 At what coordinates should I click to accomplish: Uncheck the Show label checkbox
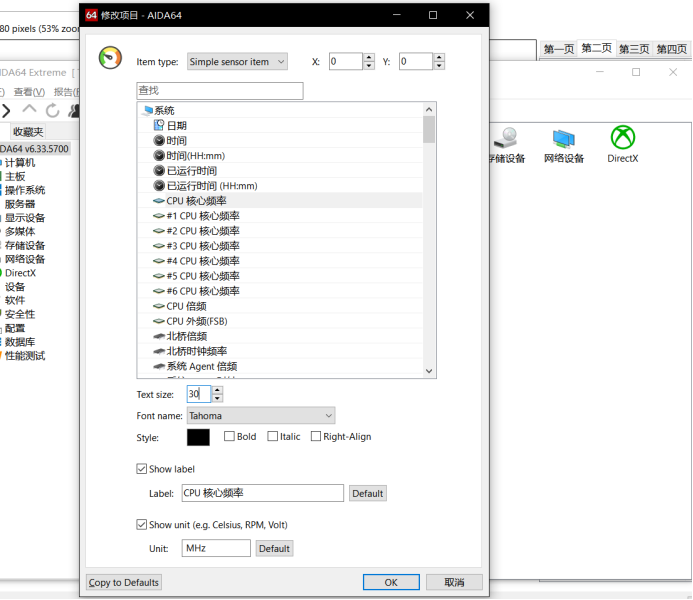point(142,469)
